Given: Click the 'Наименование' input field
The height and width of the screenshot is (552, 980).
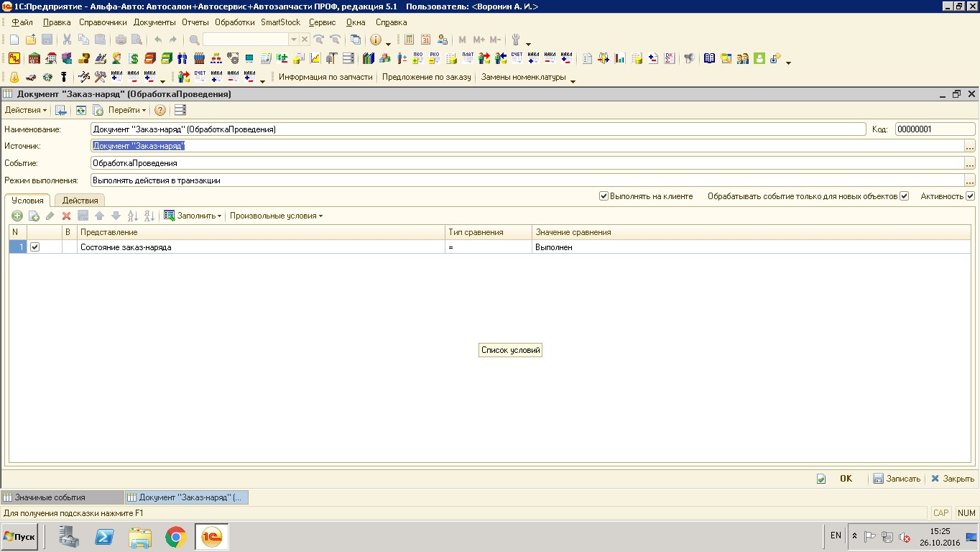Looking at the screenshot, I should tap(478, 129).
